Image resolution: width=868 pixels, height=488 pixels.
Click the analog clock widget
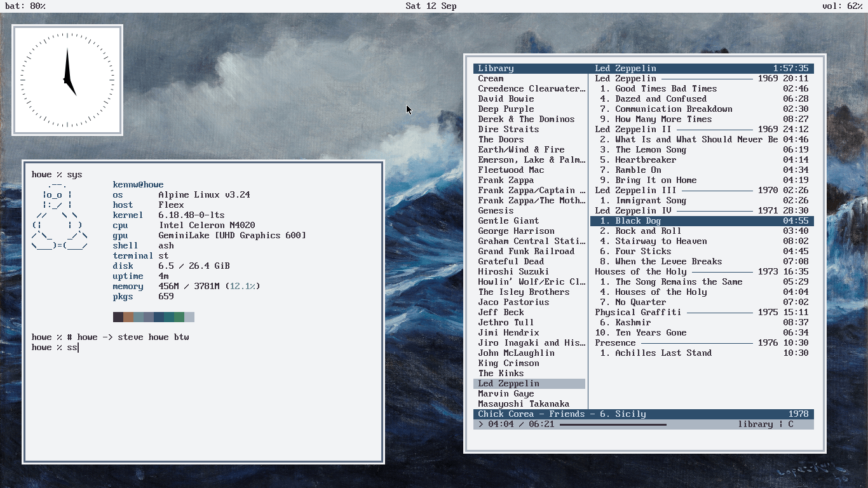point(67,80)
